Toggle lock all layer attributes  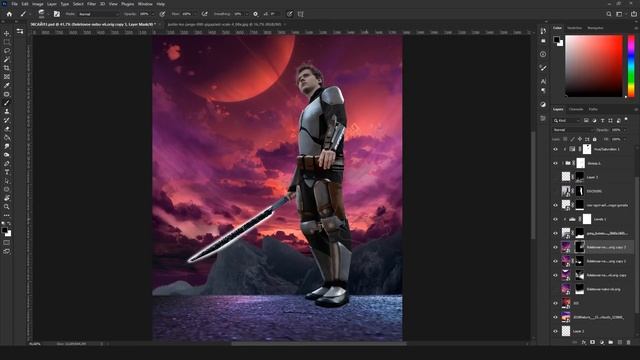[595, 139]
